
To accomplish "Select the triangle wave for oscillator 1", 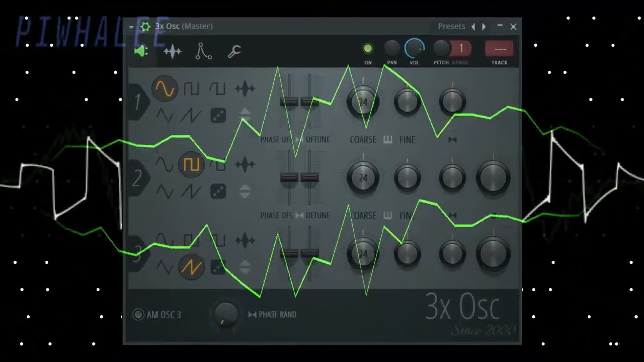I will [165, 116].
